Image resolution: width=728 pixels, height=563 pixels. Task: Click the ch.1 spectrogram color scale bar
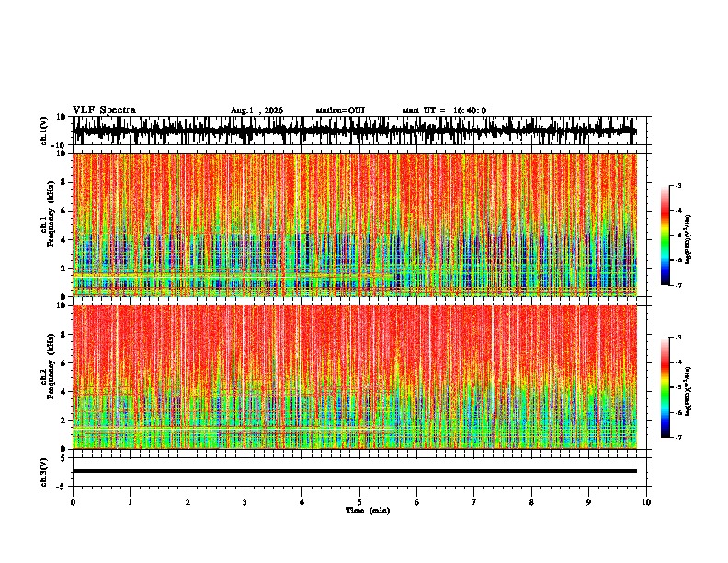coord(665,236)
